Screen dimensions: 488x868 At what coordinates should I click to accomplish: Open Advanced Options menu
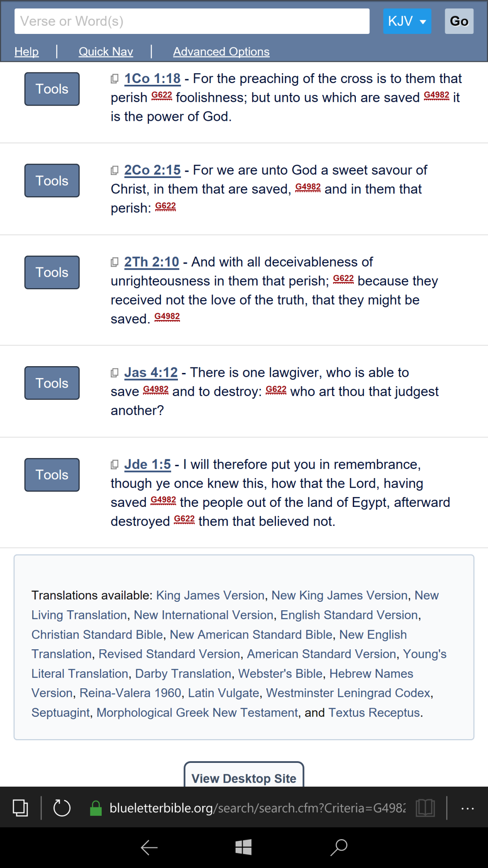[221, 52]
